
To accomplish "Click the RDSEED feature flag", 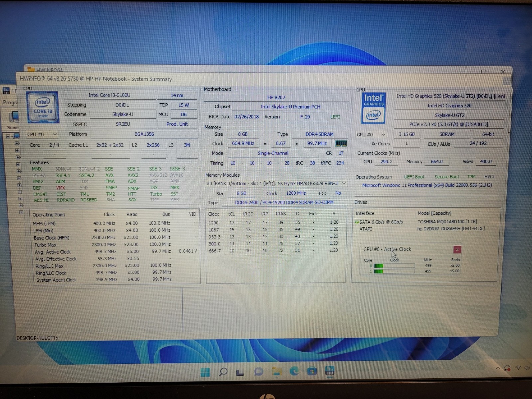I will click(x=89, y=200).
